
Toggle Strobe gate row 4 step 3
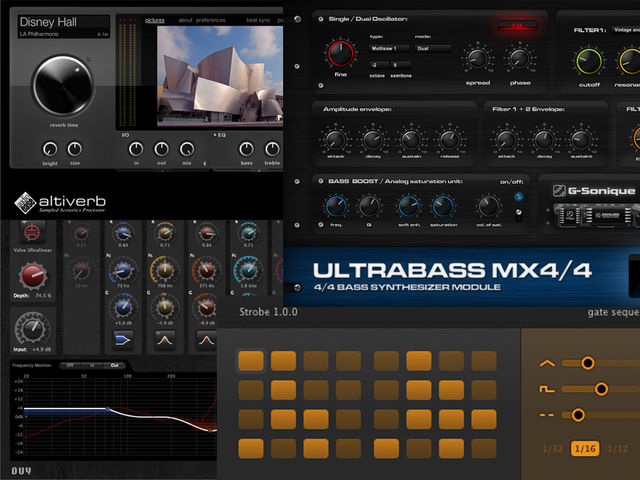point(316,449)
